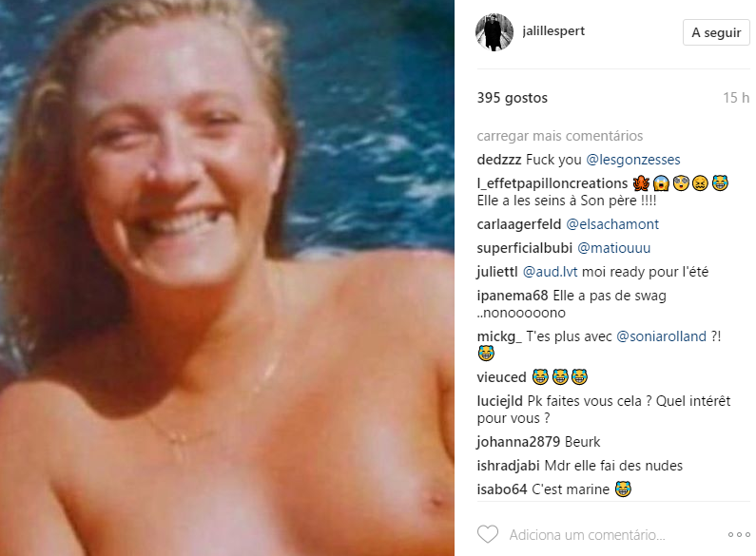Open the jalillespert profile avatar

point(494,32)
